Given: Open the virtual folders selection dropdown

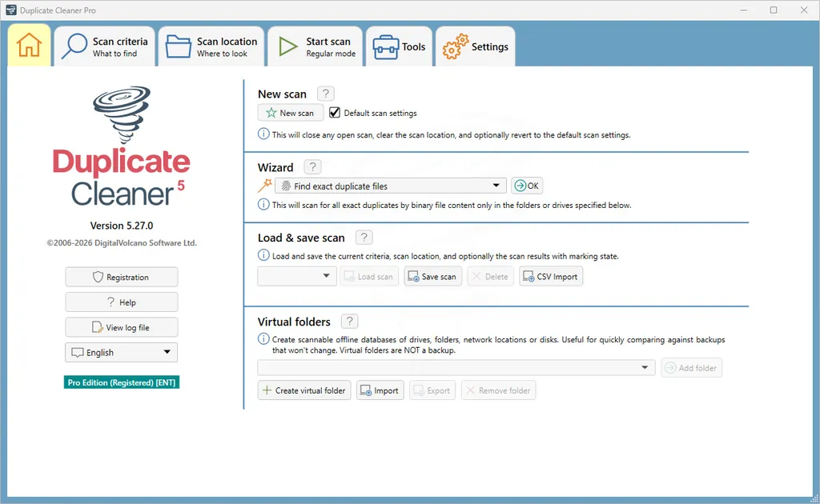Looking at the screenshot, I should (x=456, y=367).
